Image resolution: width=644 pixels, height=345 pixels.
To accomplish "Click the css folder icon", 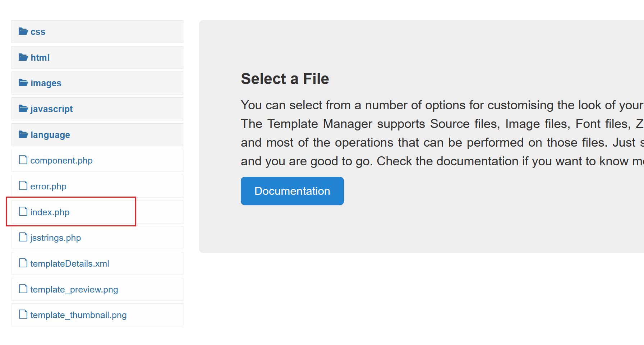I will coord(23,31).
